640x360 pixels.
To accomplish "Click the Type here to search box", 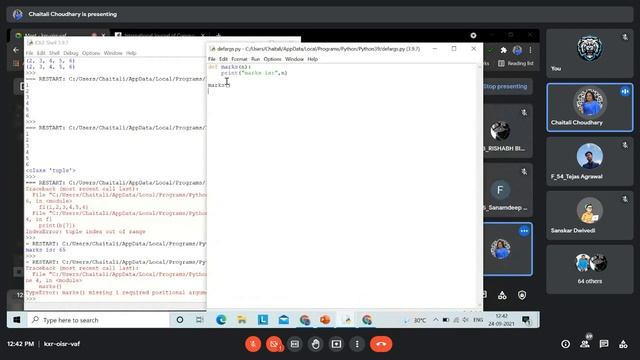I will point(98,320).
